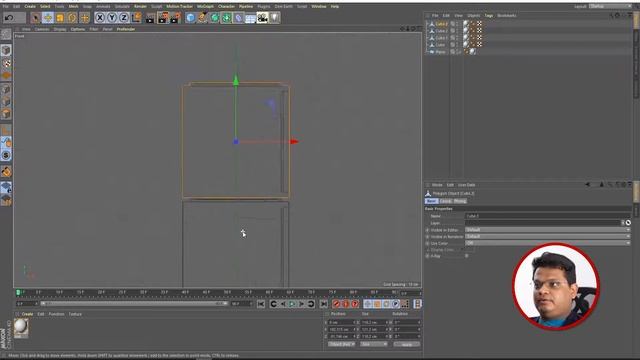
Task: Select Model mode cube icon
Action: [6, 50]
